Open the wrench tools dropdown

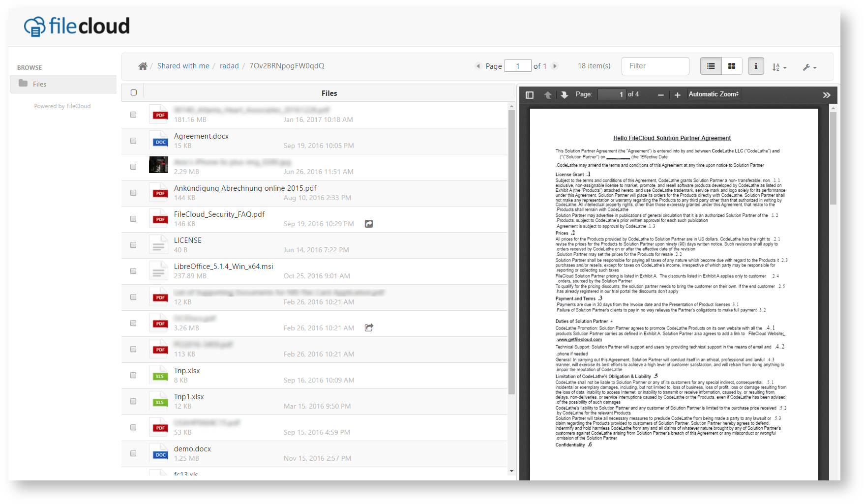pyautogui.click(x=809, y=67)
